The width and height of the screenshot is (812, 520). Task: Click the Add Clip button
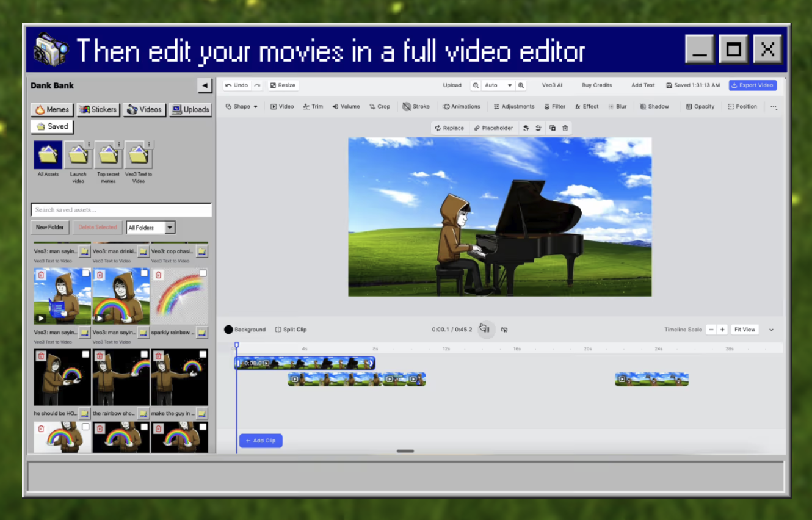tap(261, 441)
